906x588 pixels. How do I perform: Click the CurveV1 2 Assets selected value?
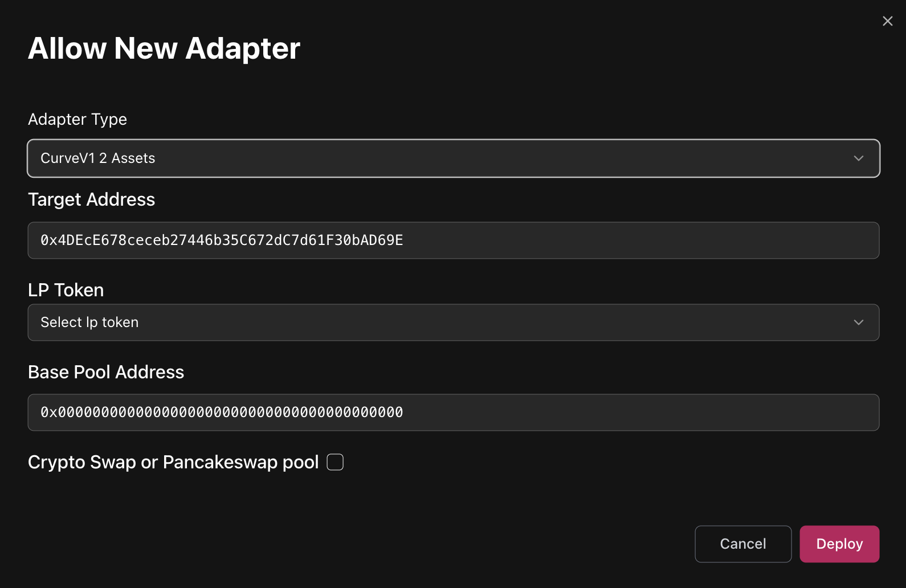98,158
